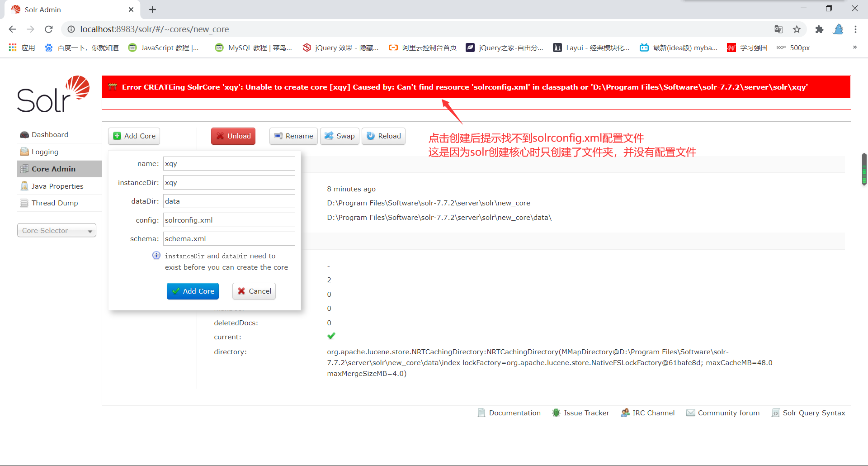Viewport: 868px width, 466px height.
Task: Open Chrome's three-dot menu
Action: click(x=856, y=29)
